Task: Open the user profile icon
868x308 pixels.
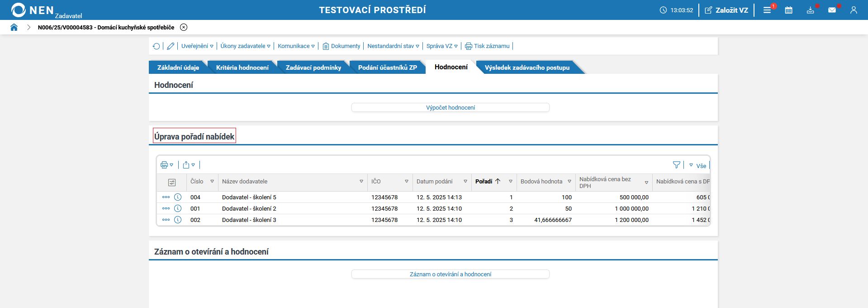Action: click(854, 10)
